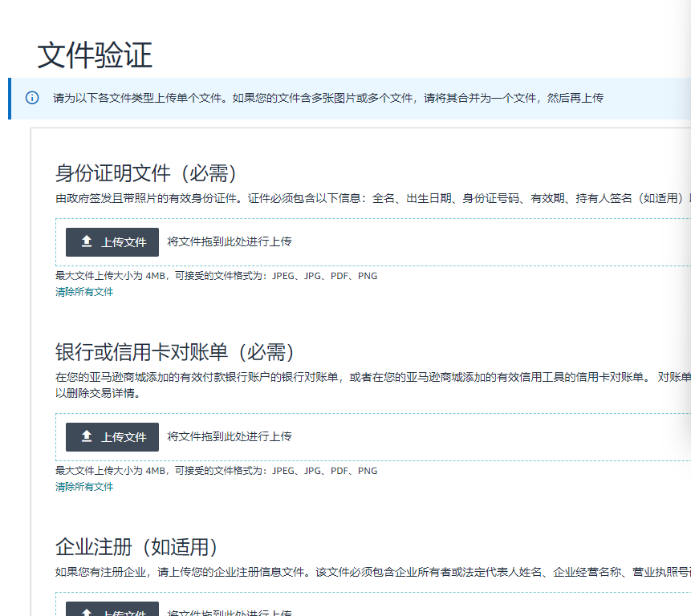The height and width of the screenshot is (616, 691).
Task: Click 清除所有文件 link under bank statement section
Action: tap(84, 487)
